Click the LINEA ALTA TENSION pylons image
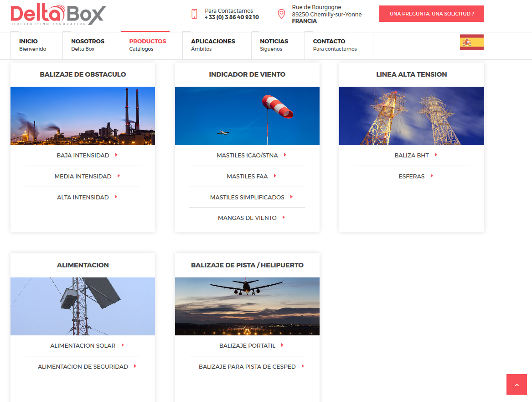Viewport: 532px width, 402px height. click(411, 115)
